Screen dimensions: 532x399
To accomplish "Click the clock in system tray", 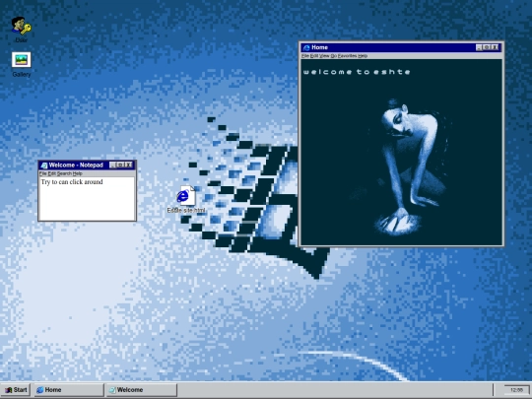I will pyautogui.click(x=516, y=390).
